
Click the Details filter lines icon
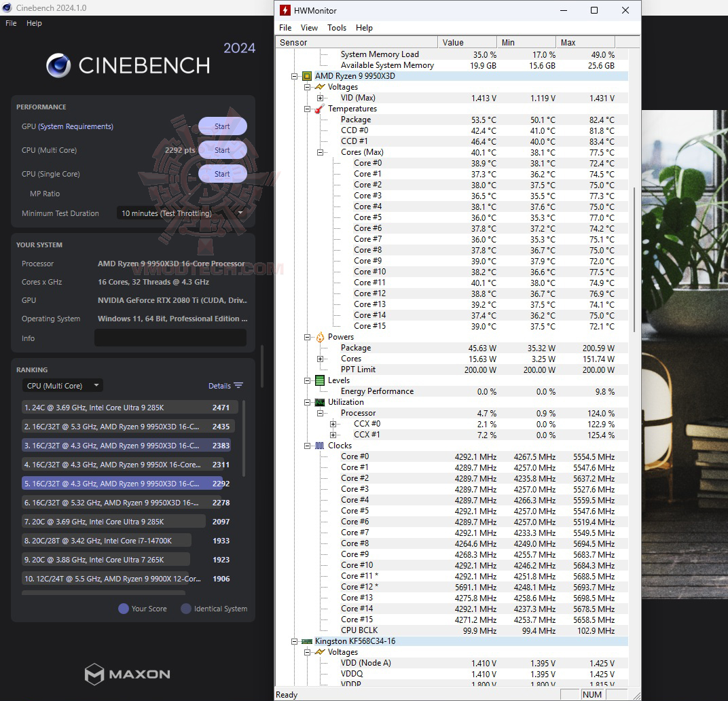click(x=238, y=386)
